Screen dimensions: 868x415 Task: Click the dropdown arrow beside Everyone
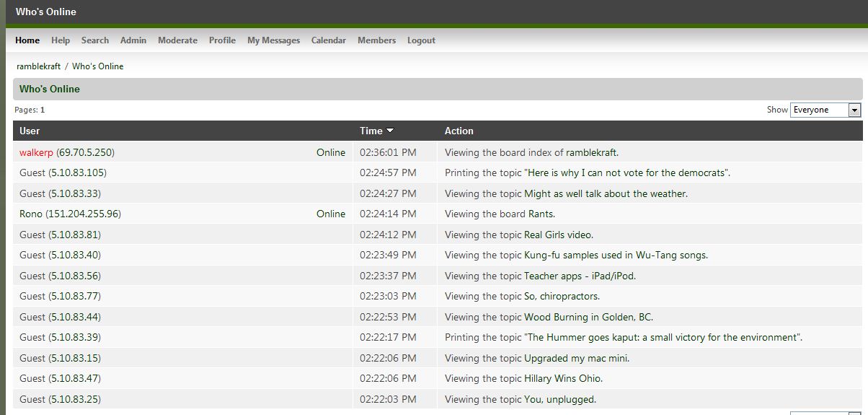coord(855,110)
